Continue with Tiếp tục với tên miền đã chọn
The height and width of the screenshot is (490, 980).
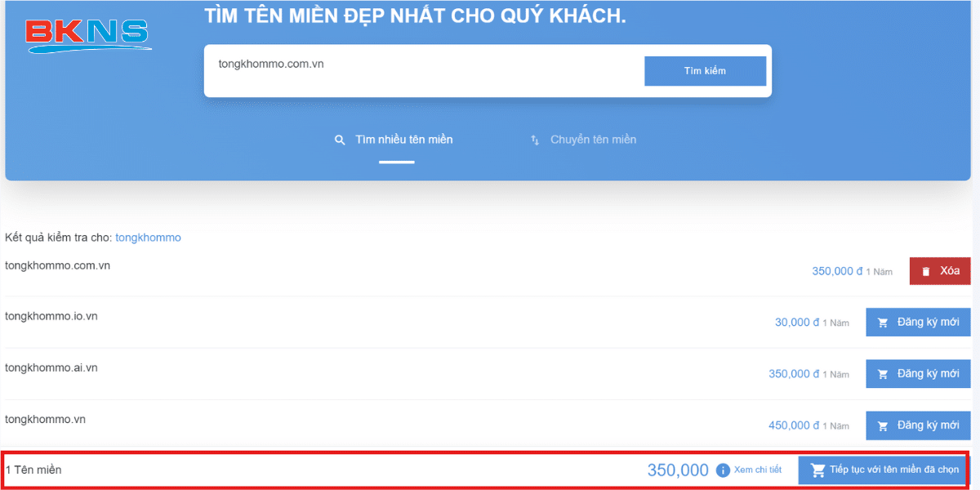pos(883,470)
